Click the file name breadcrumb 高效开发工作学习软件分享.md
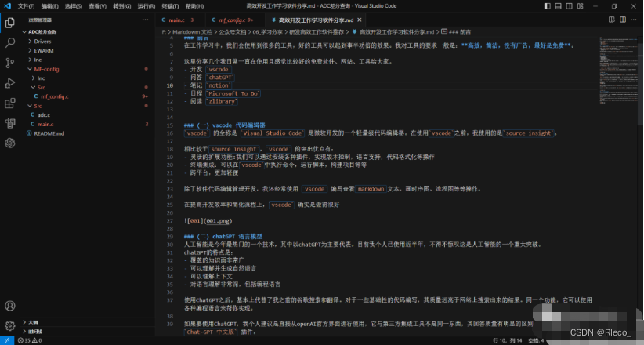644x345 pixels. click(x=396, y=31)
